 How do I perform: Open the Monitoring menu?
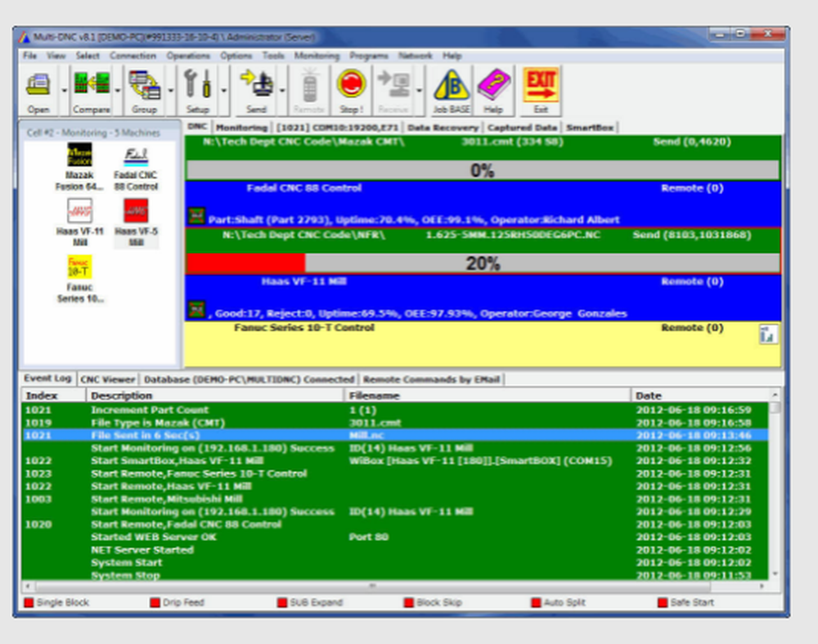317,56
